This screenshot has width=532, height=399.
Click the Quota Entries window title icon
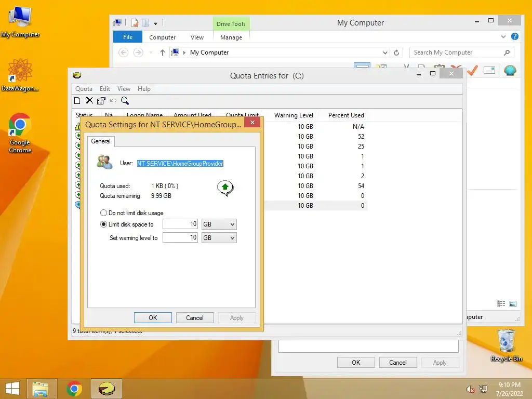click(x=77, y=75)
